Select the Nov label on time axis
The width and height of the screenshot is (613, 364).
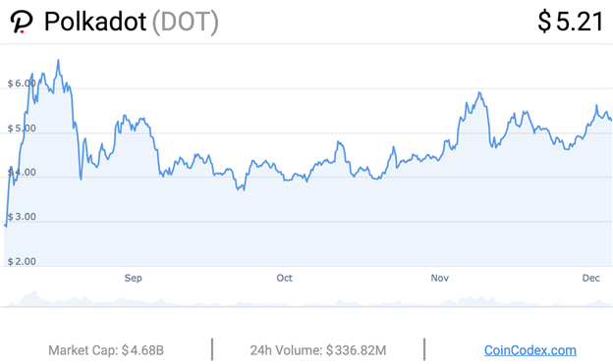439,278
